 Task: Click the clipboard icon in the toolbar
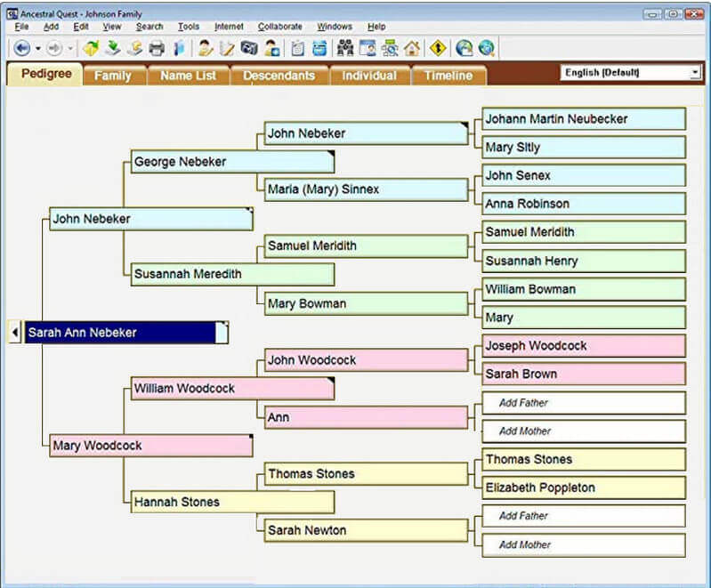pyautogui.click(x=297, y=48)
